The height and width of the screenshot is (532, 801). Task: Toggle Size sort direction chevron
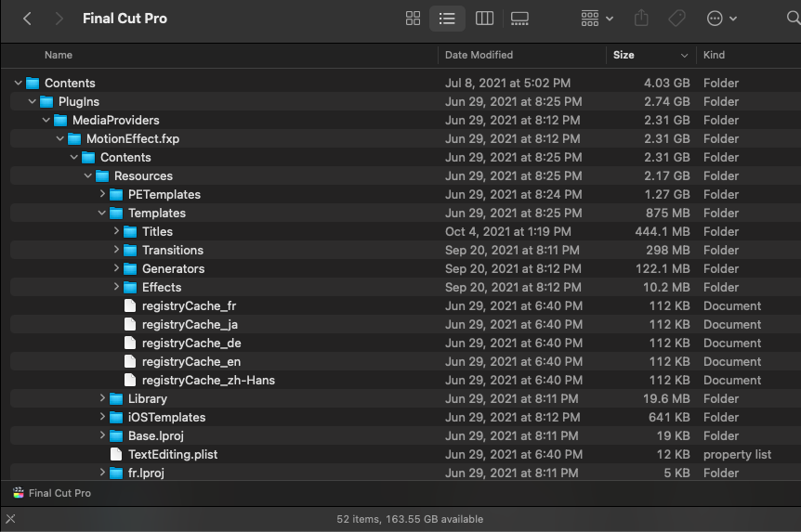click(684, 56)
